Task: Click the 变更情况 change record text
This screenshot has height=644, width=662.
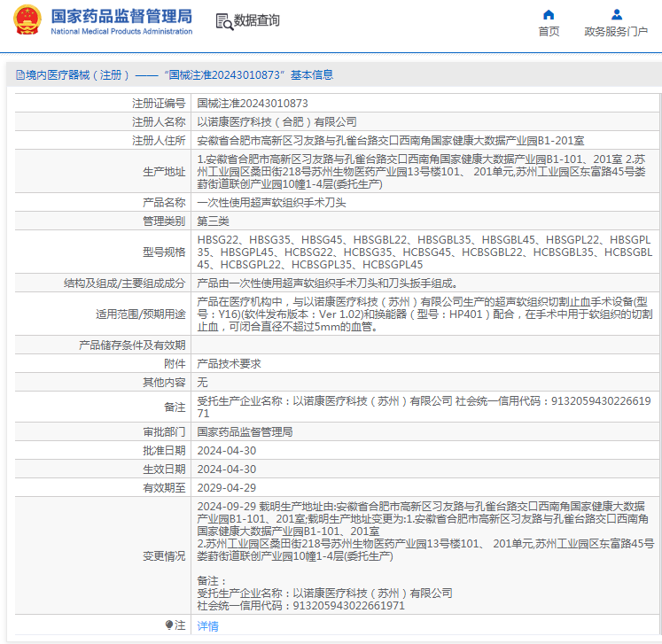Action: 425,555
